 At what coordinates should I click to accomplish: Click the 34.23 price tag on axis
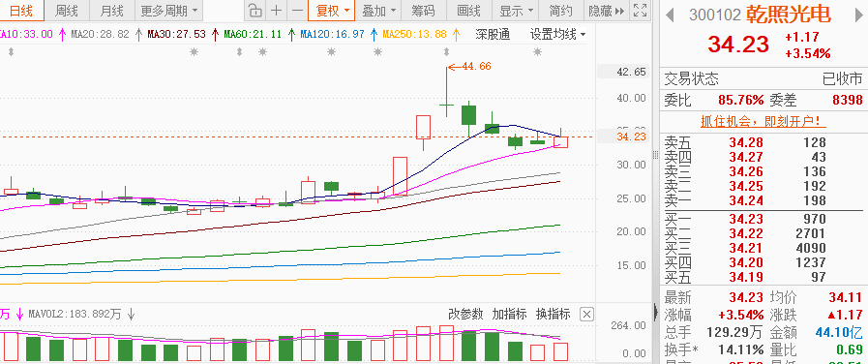(632, 136)
